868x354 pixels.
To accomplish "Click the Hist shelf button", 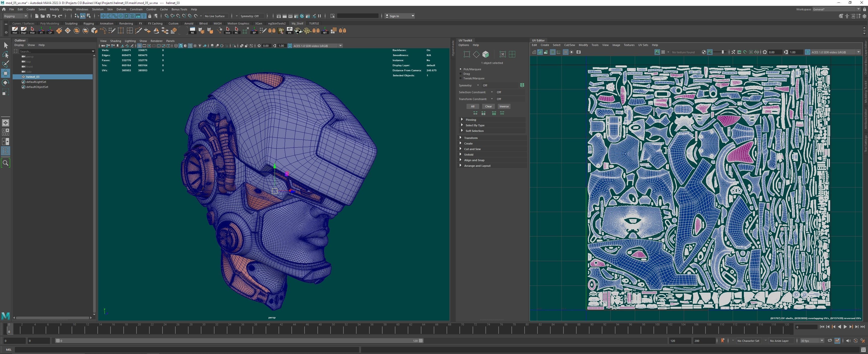I will 15,31.
